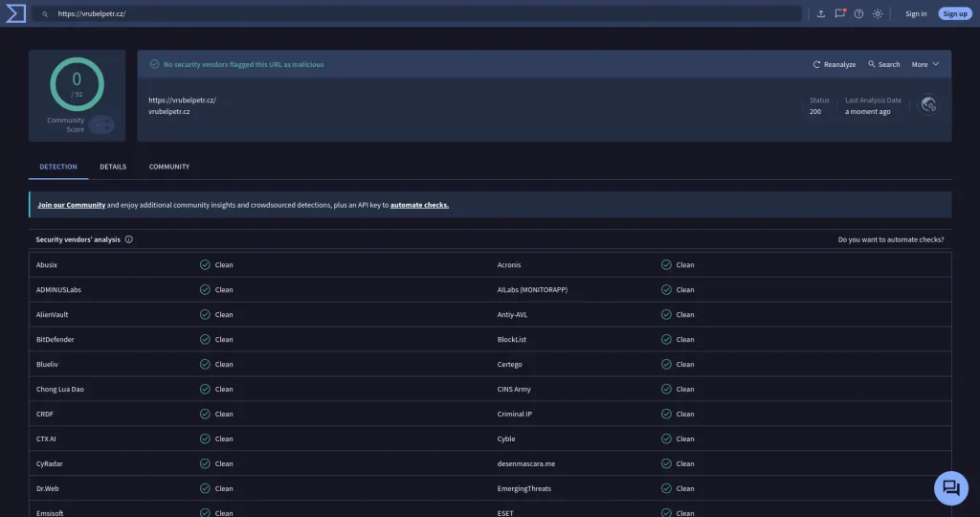This screenshot has height=517, width=980.
Task: Click the BlockList vendor name
Action: click(511, 340)
